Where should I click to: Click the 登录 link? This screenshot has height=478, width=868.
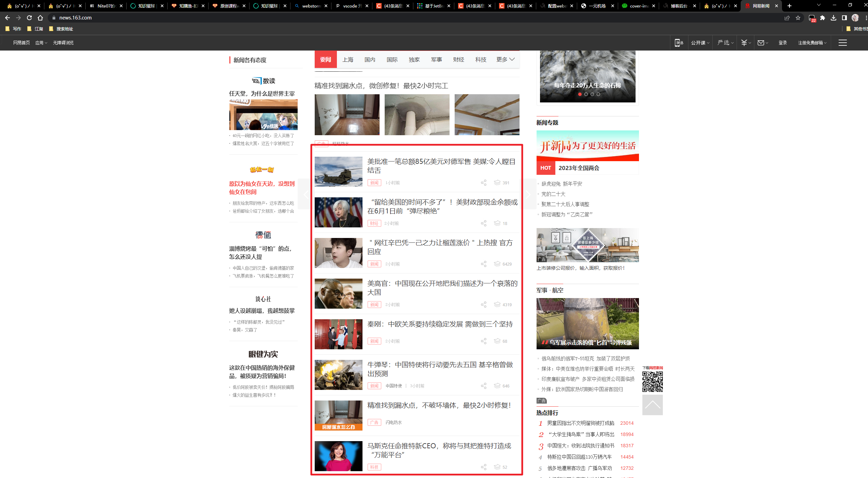click(x=783, y=42)
